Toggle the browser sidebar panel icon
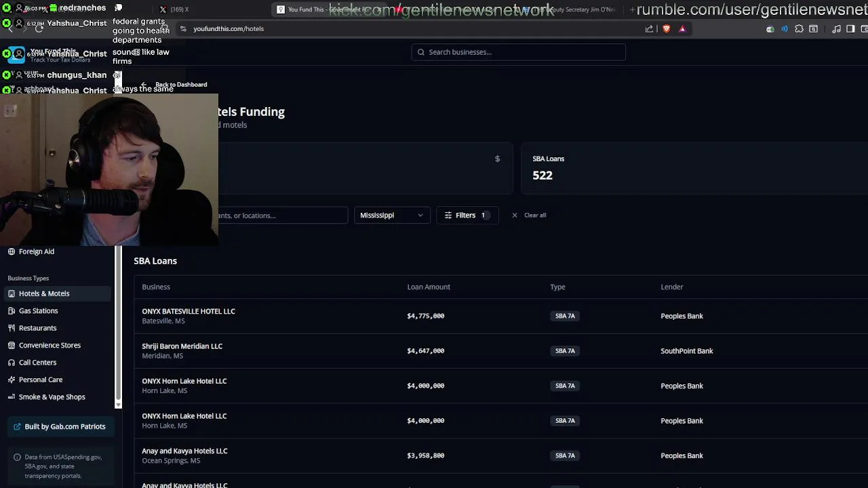This screenshot has height=488, width=868. [x=850, y=28]
